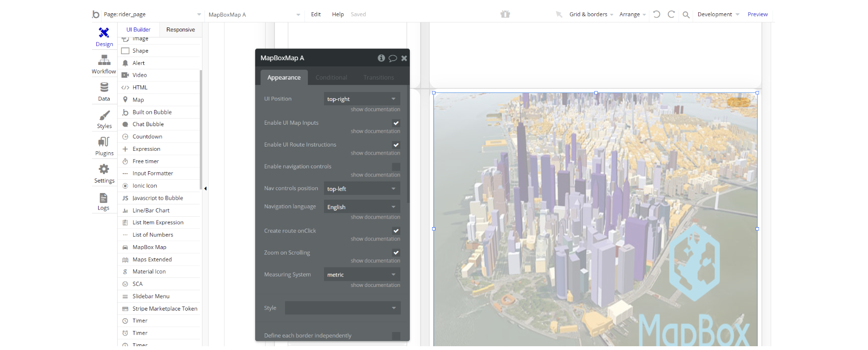The width and height of the screenshot is (868, 350).
Task: Select MapBox Map element in list
Action: coord(149,247)
